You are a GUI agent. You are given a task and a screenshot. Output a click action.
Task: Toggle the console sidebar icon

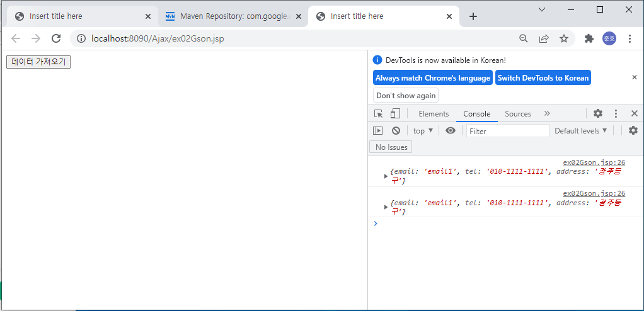click(377, 130)
